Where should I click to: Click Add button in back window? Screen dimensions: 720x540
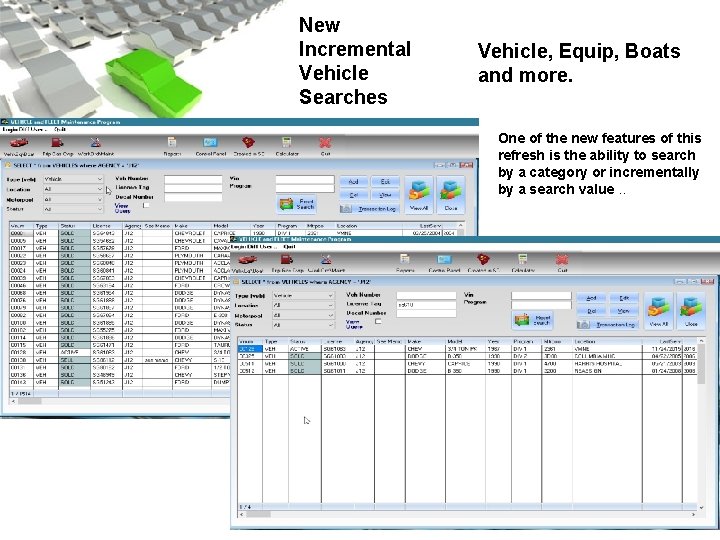tap(354, 182)
